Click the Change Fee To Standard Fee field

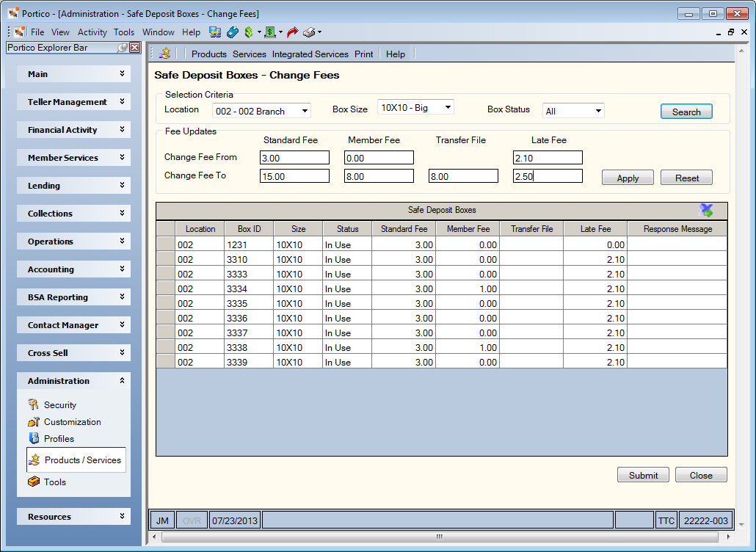tap(294, 176)
